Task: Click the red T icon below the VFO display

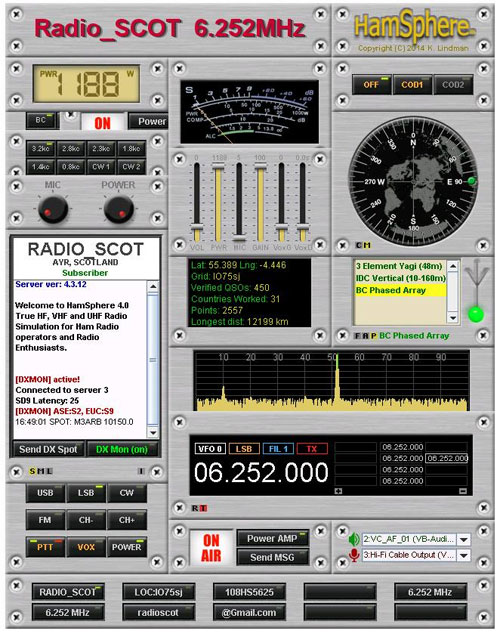Action: tap(203, 508)
